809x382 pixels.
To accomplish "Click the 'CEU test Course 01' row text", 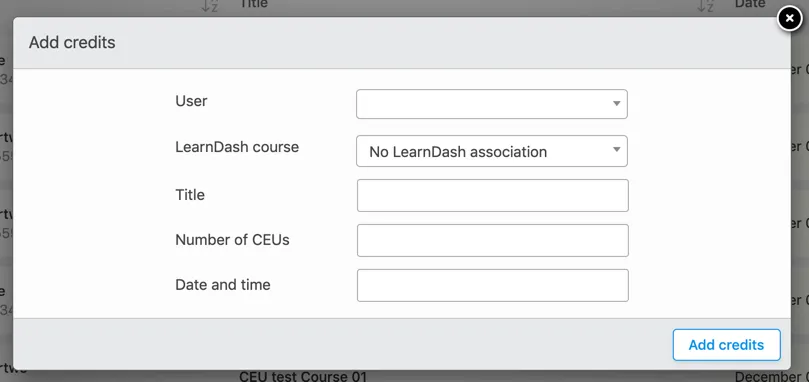I will [x=303, y=376].
